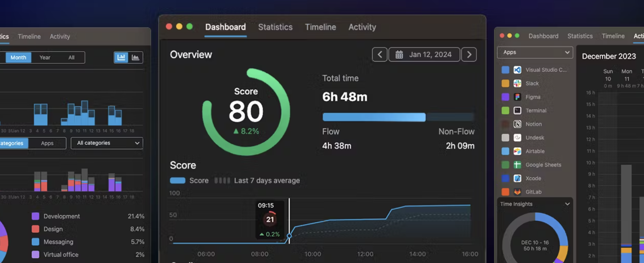Click the calendar icon in date picker
Image resolution: width=644 pixels, height=263 pixels.
(399, 54)
